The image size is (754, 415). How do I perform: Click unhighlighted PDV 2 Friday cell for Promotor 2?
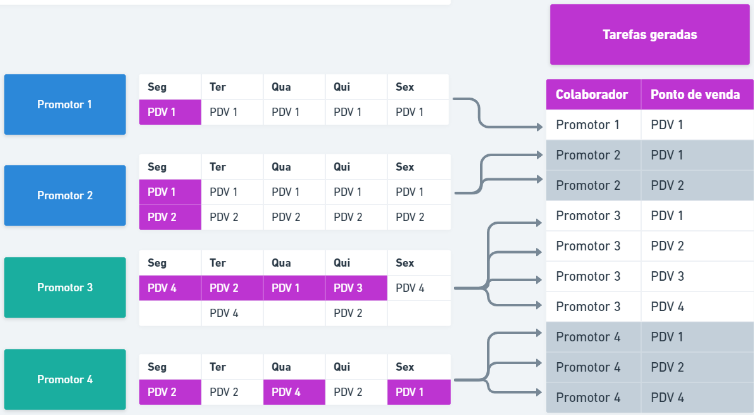(x=417, y=217)
